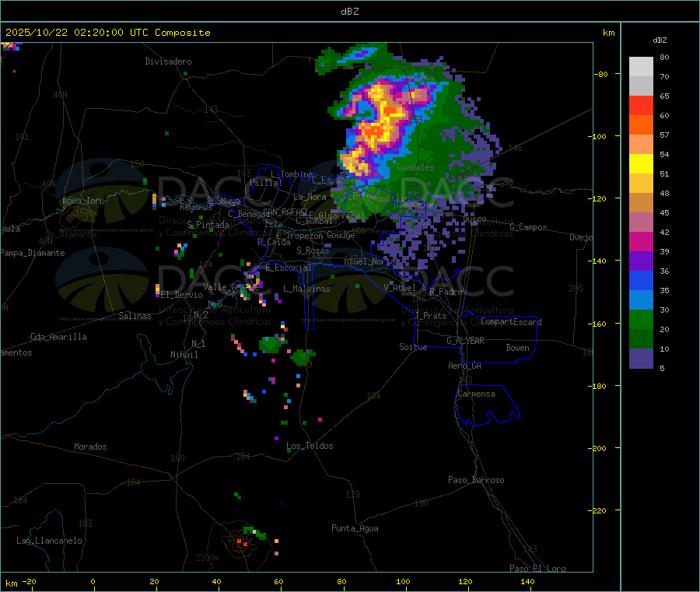Click the Goudge map label
700x592 pixels.
tap(341, 235)
